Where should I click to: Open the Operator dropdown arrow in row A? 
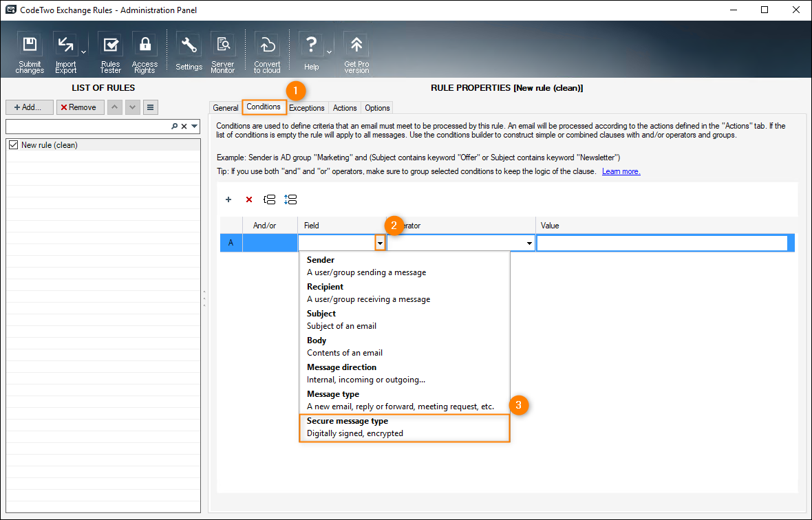[529, 243]
